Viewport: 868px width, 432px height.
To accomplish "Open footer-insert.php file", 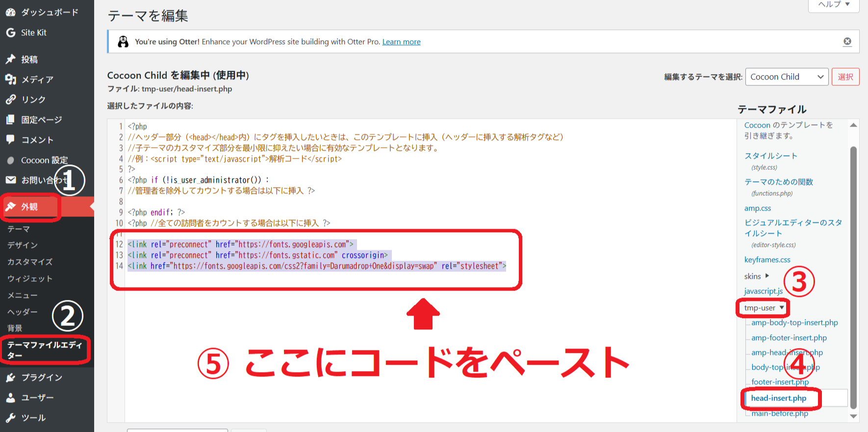I will [x=780, y=382].
